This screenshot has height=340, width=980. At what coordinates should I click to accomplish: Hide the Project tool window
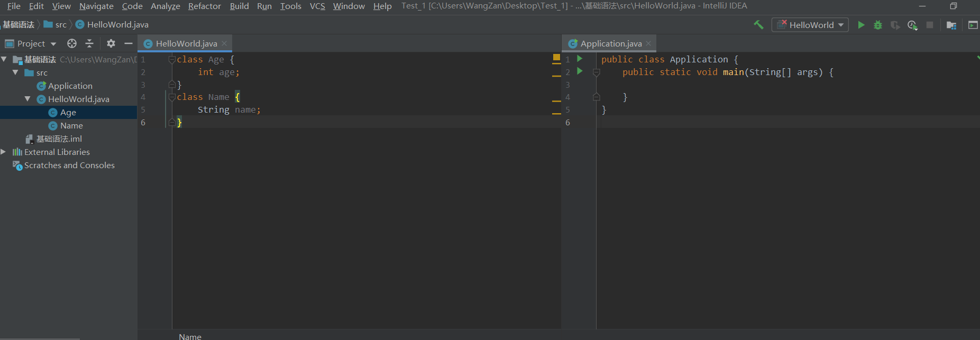128,43
